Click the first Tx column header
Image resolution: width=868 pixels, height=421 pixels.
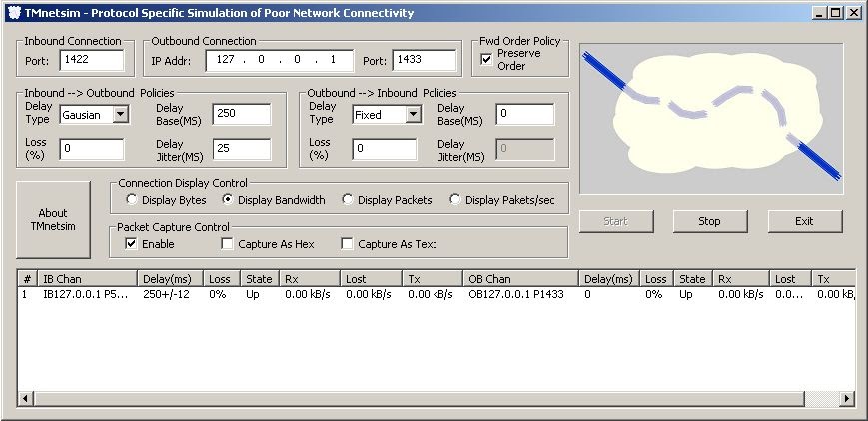(x=433, y=279)
